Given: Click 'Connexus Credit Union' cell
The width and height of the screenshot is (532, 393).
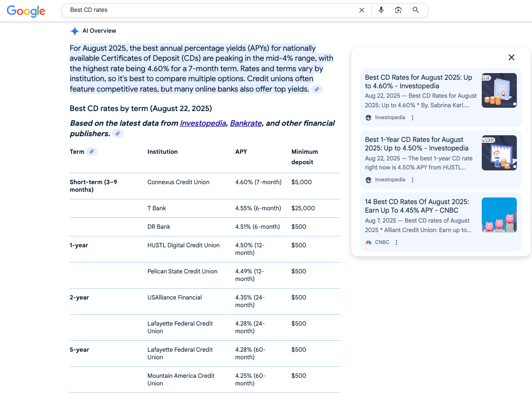Looking at the screenshot, I should (x=178, y=182).
